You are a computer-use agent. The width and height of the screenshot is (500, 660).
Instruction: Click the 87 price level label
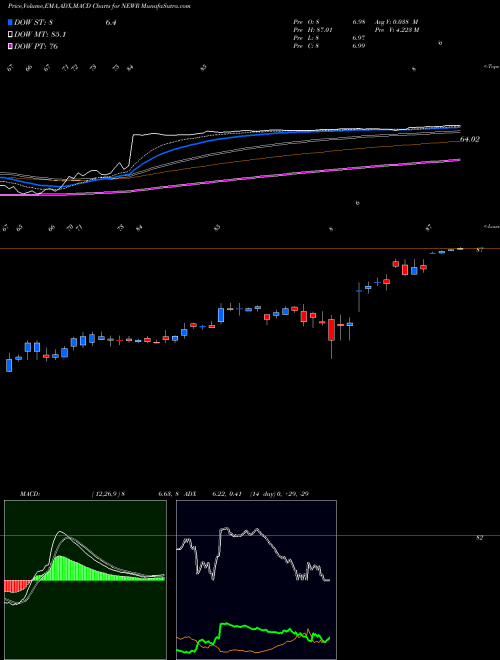[x=479, y=250]
